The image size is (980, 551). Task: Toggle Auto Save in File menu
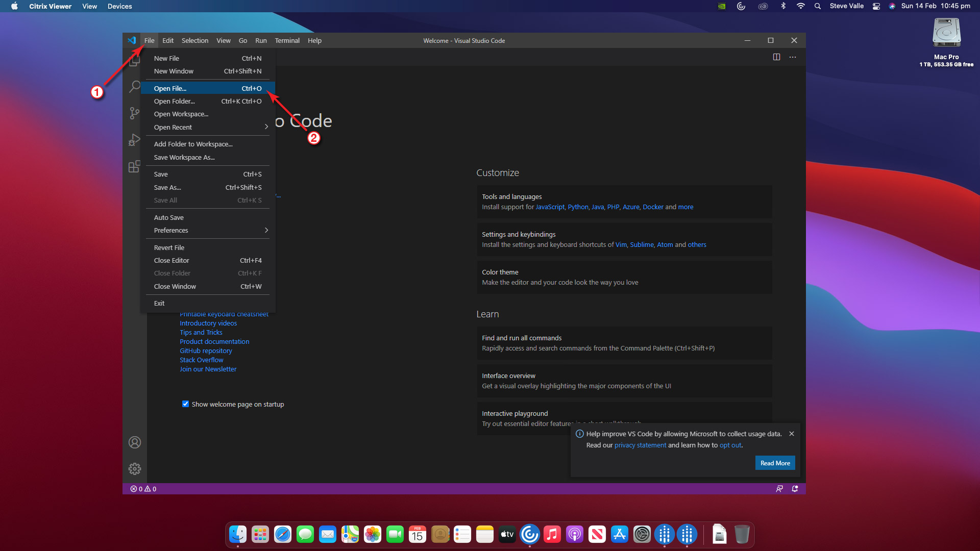click(169, 217)
